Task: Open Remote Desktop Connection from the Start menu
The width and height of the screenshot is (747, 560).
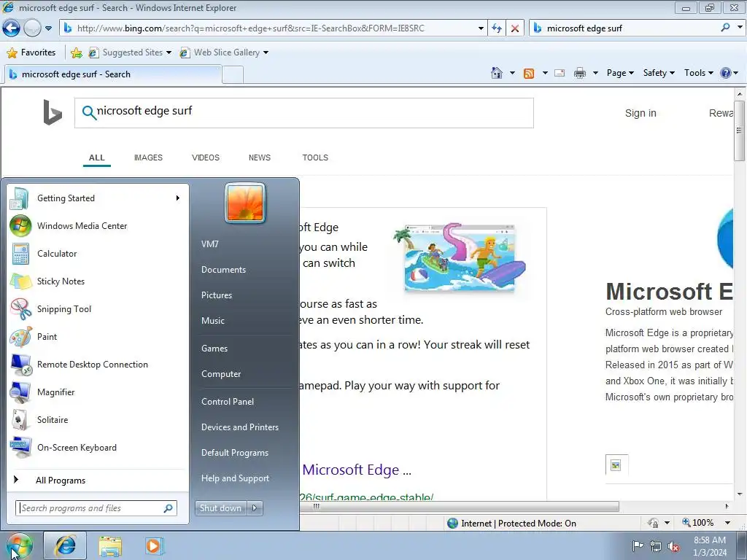Action: 98,365
